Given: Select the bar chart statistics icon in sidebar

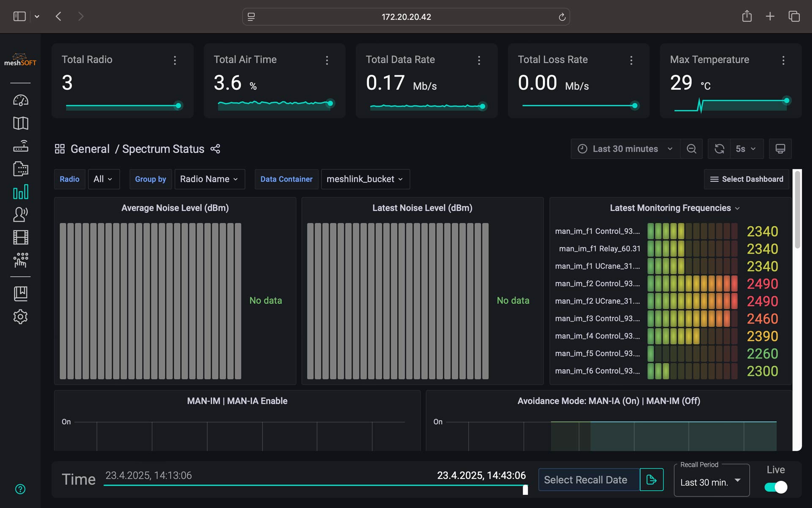Looking at the screenshot, I should click(x=20, y=192).
